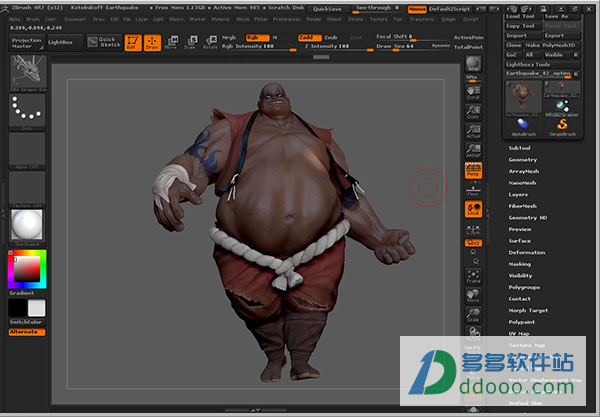Enable the Zsub sculpt mode
The image size is (600, 417).
click(331, 37)
